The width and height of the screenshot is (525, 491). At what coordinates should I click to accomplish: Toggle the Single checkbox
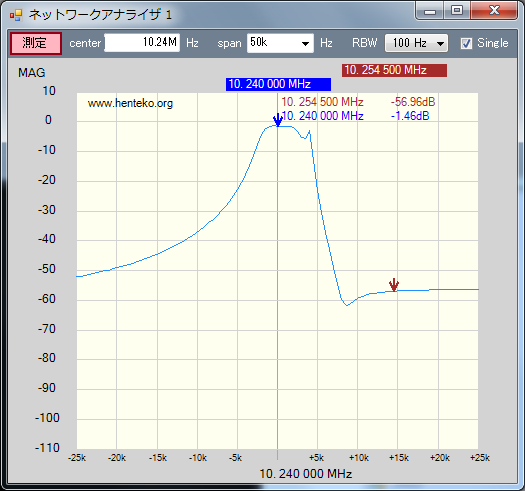(x=466, y=43)
